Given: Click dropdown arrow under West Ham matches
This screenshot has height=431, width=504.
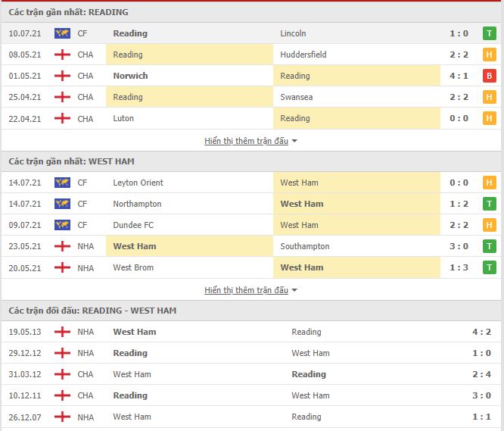Looking at the screenshot, I should point(294,290).
